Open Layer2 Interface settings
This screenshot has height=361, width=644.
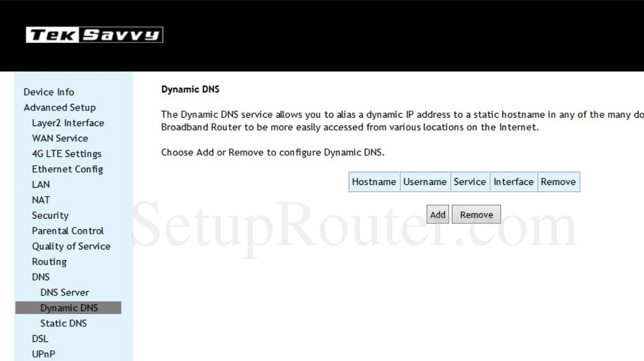pyautogui.click(x=67, y=123)
